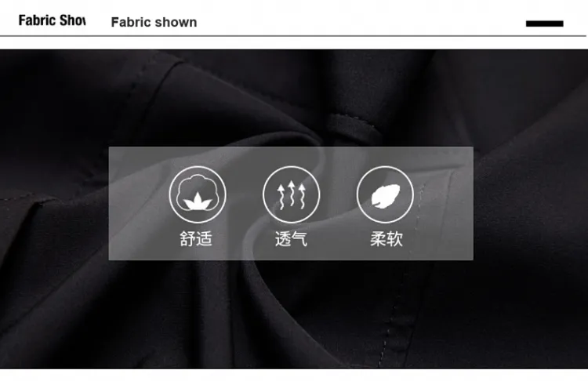Click the "Fabric shown" translated text
The height and width of the screenshot is (381, 588).
(154, 23)
